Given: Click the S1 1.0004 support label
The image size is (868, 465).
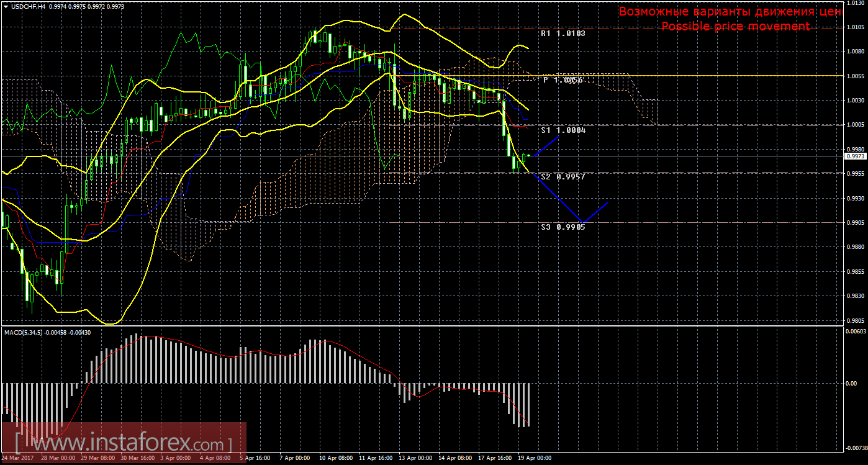Looking at the screenshot, I should tap(563, 130).
